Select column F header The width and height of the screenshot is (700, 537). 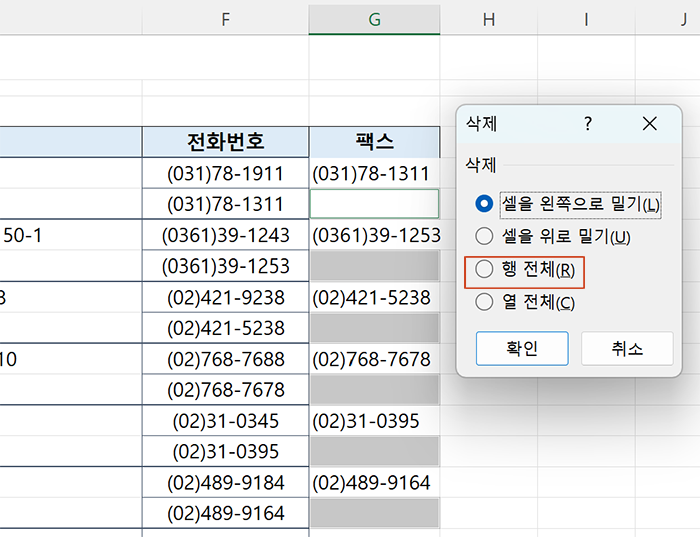point(225,20)
